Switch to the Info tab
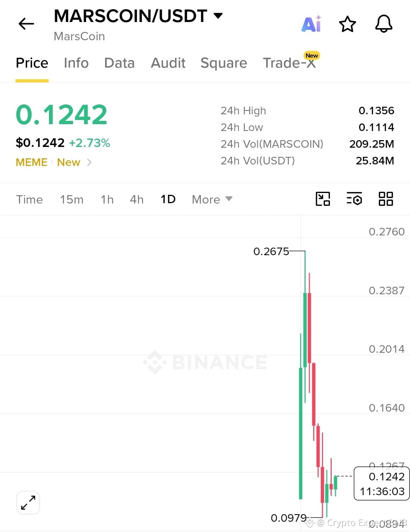The image size is (410, 532). coord(76,63)
